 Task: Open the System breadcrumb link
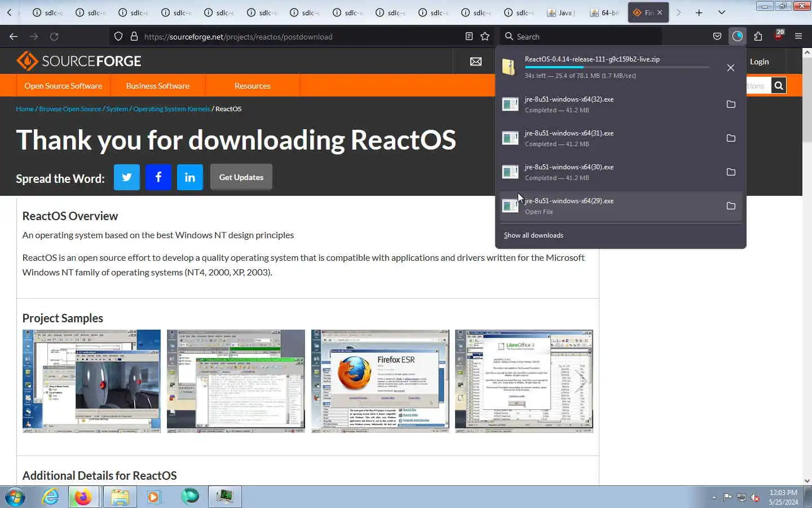coord(117,109)
